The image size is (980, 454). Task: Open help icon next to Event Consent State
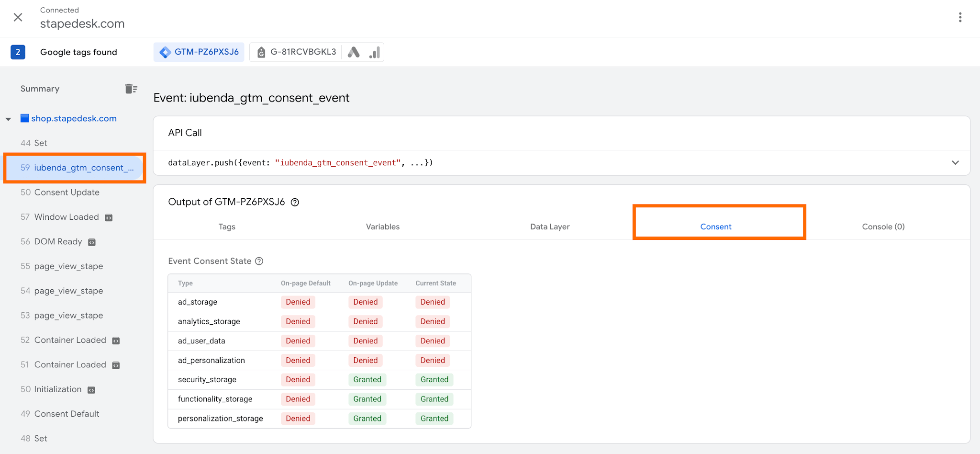(x=259, y=261)
